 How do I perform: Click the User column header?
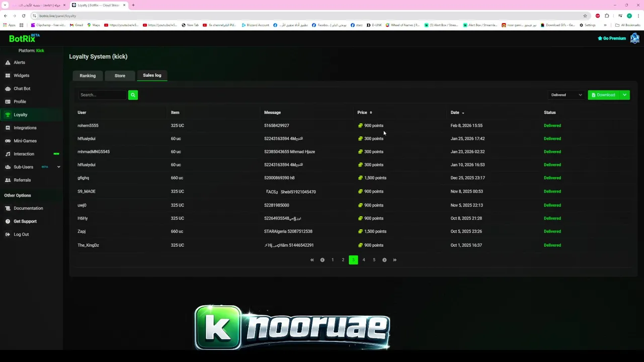(x=82, y=113)
